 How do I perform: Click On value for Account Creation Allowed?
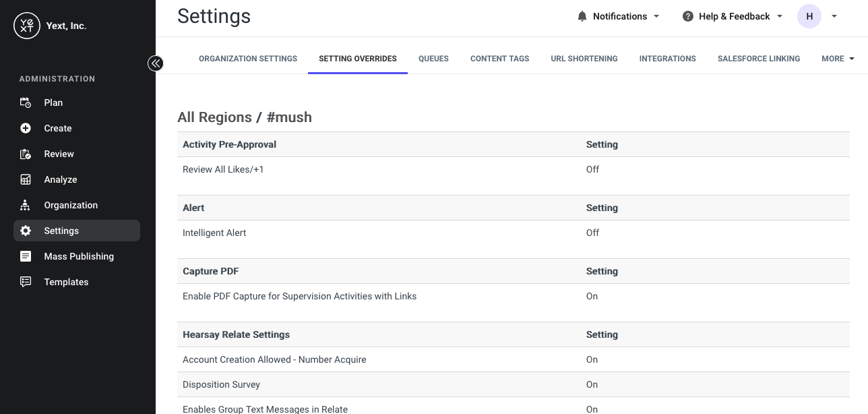click(592, 359)
